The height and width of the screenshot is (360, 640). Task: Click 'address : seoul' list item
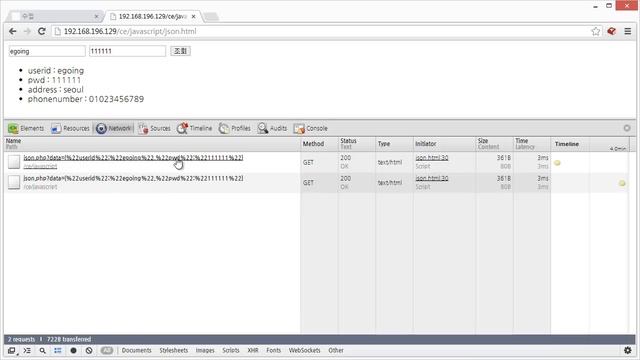(x=56, y=89)
